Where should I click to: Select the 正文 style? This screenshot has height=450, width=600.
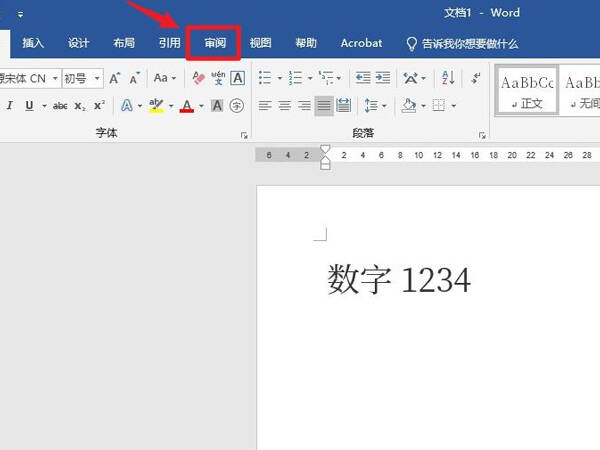click(x=527, y=90)
